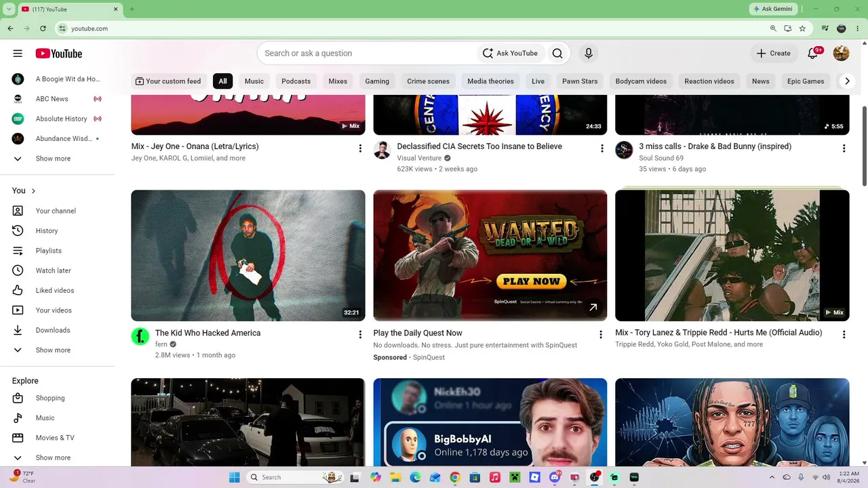Select the Music filter chip
Image resolution: width=868 pixels, height=488 pixels.
[254, 81]
